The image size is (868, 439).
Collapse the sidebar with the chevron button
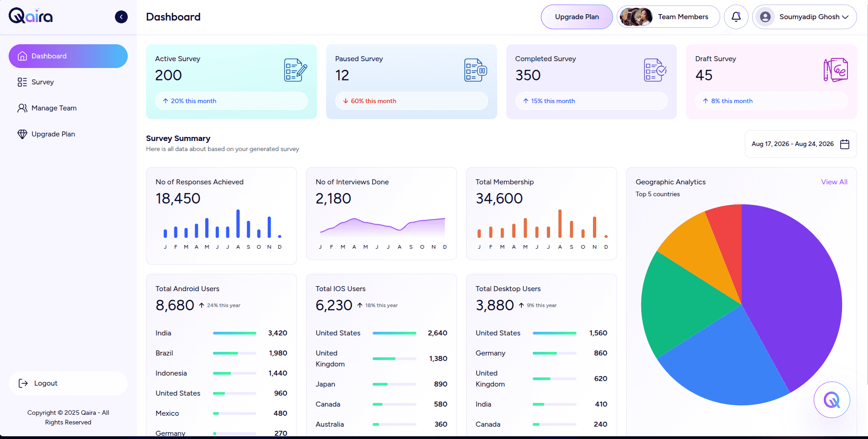(121, 17)
